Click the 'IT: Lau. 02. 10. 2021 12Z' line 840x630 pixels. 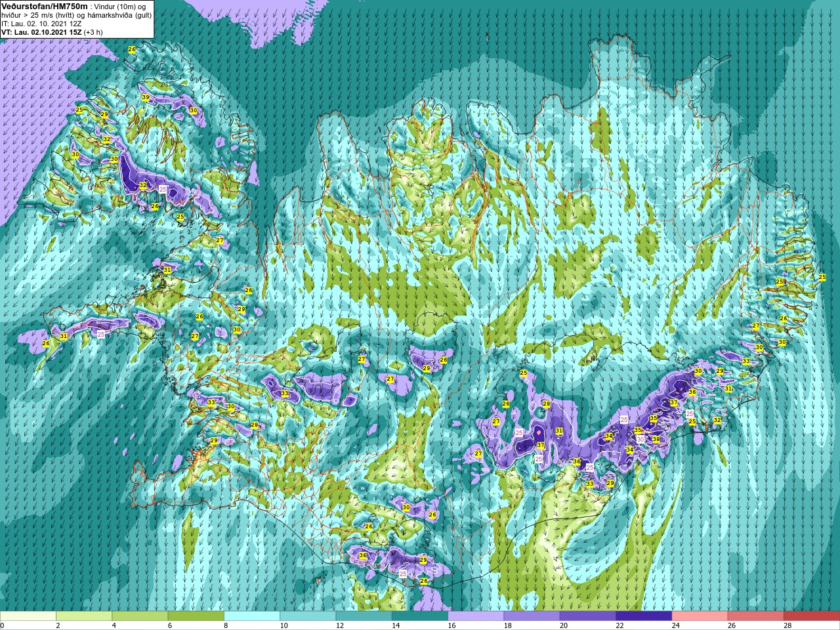[41, 23]
